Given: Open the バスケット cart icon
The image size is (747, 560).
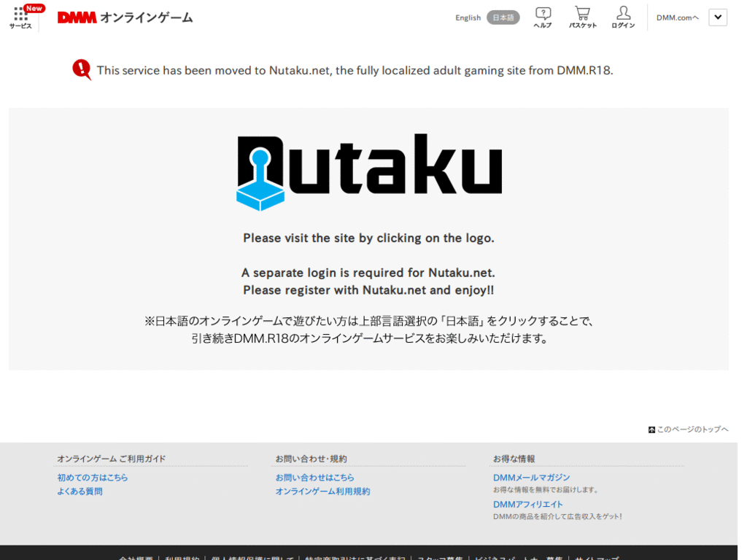Looking at the screenshot, I should (582, 17).
